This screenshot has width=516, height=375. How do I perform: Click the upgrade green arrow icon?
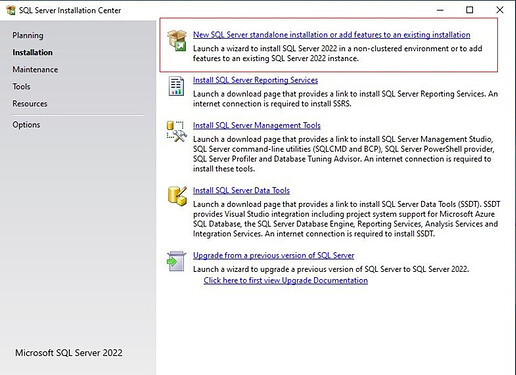[x=176, y=261]
